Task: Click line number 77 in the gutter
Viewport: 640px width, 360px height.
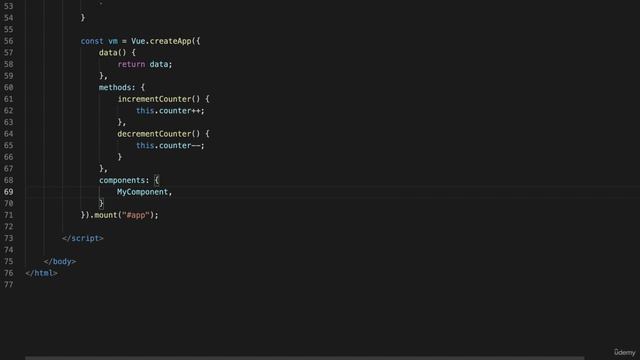Action: tap(9, 284)
